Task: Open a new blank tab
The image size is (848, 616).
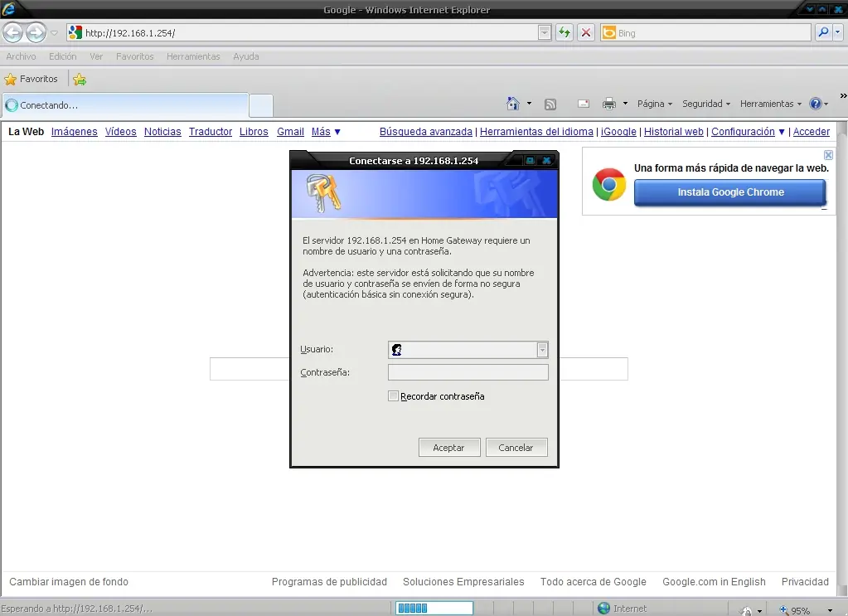Action: click(260, 105)
